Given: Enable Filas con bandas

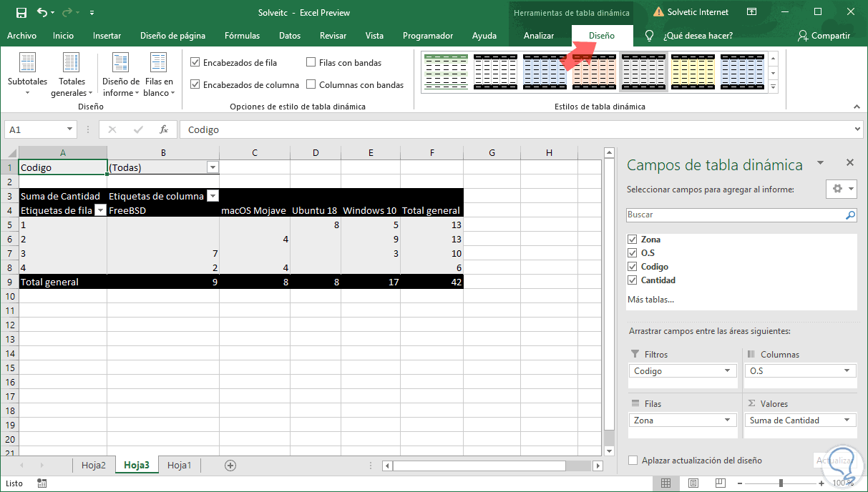Looking at the screenshot, I should tap(311, 62).
